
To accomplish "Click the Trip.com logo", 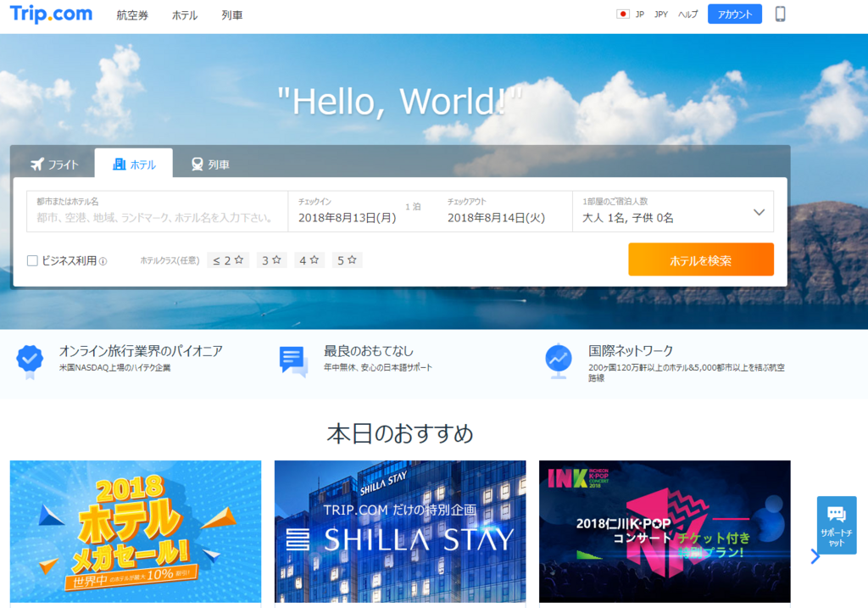I will click(x=51, y=14).
